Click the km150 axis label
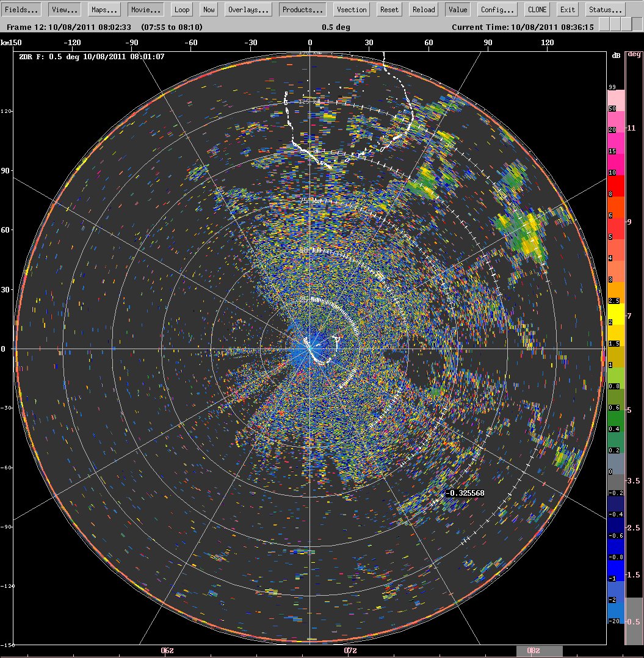Image resolution: width=644 pixels, height=658 pixels. [x=12, y=42]
